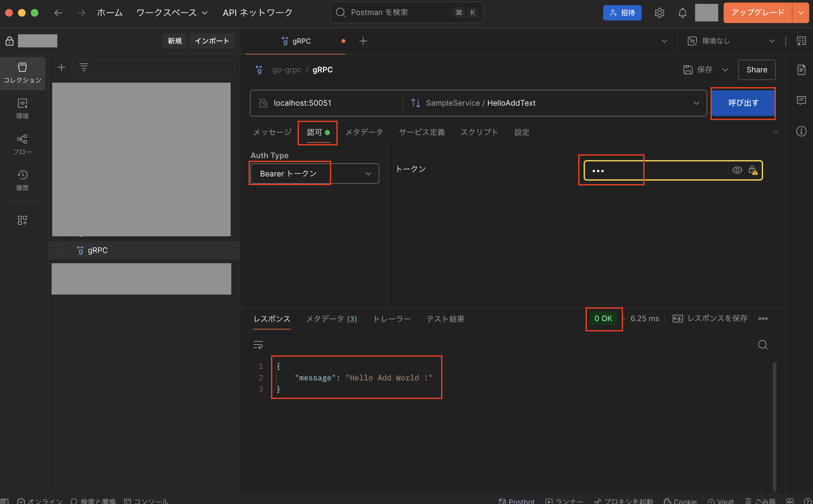Open the スクリプト tab
The image size is (813, 504).
point(479,132)
